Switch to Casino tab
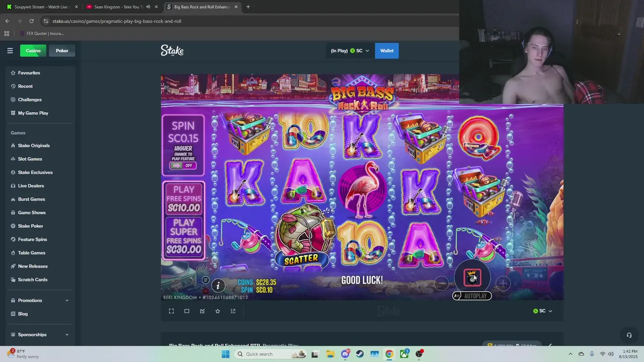644x362 pixels. click(33, 51)
